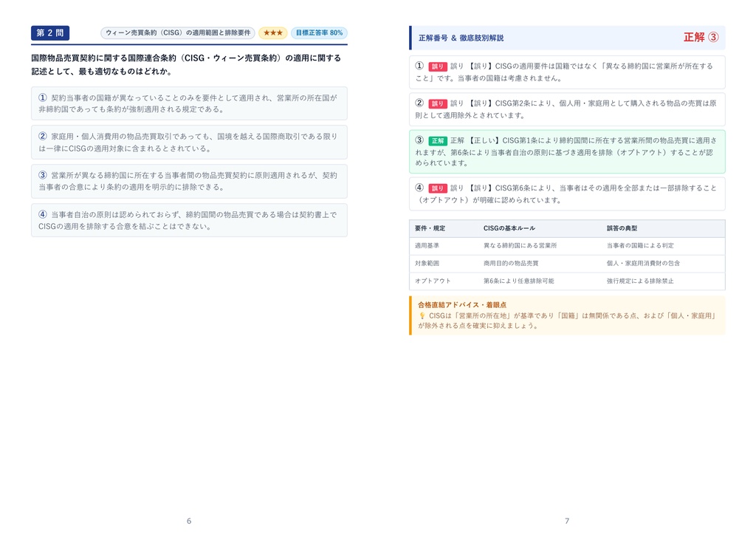The width and height of the screenshot is (756, 537).
Task: Click the 第 2 問 question number badge
Action: [50, 33]
